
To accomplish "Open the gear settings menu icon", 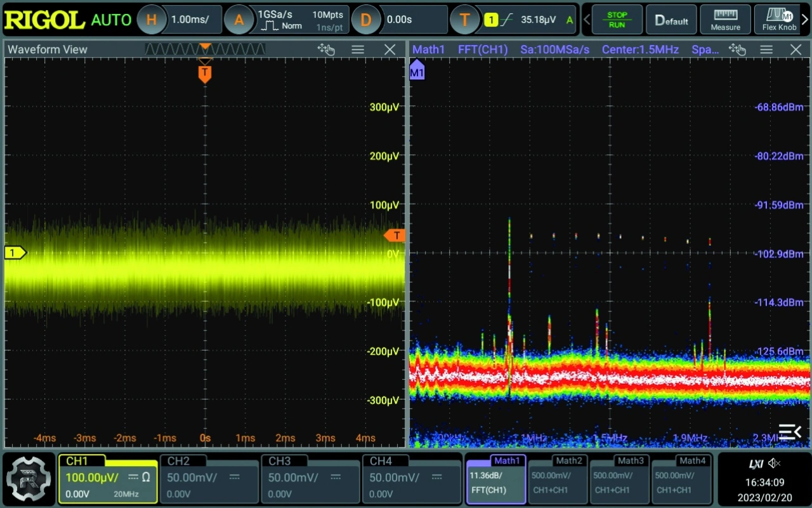I will (x=28, y=479).
